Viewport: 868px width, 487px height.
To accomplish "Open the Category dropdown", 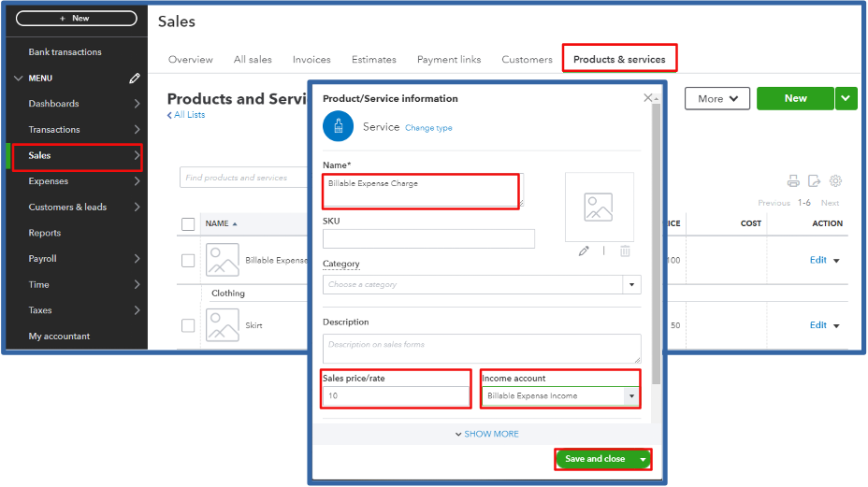I will pos(631,284).
